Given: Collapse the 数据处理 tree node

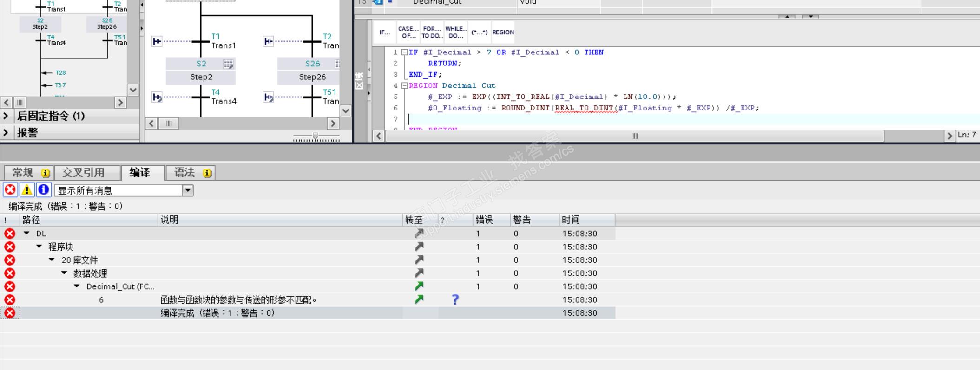Looking at the screenshot, I should coord(64,273).
